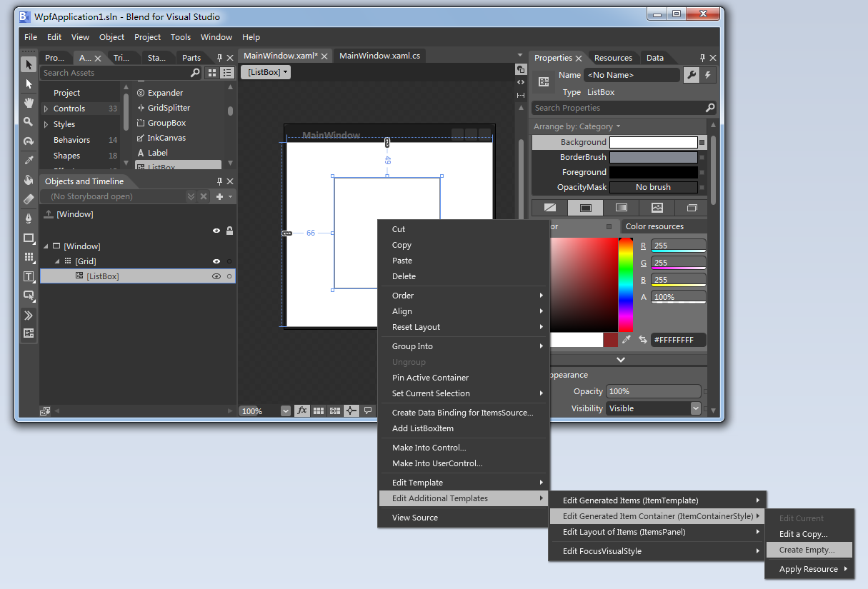
Task: Open the File menu
Action: point(31,37)
